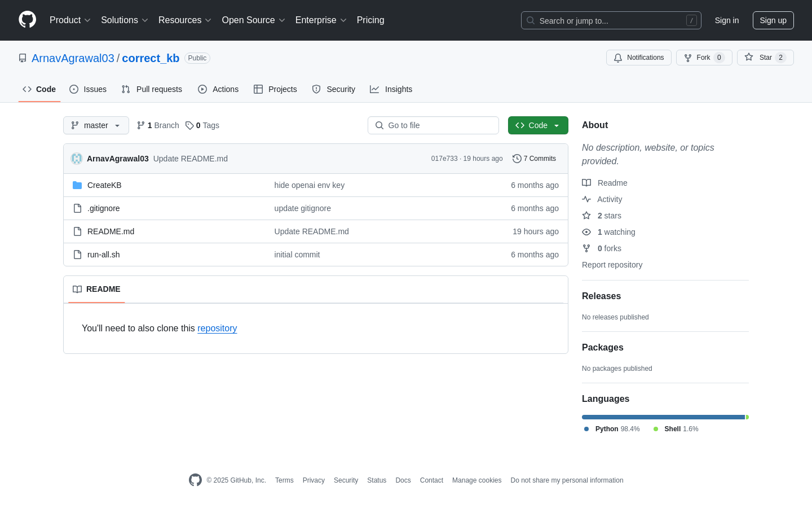Open the Activity link in About
The height and width of the screenshot is (508, 812).
pyautogui.click(x=602, y=199)
